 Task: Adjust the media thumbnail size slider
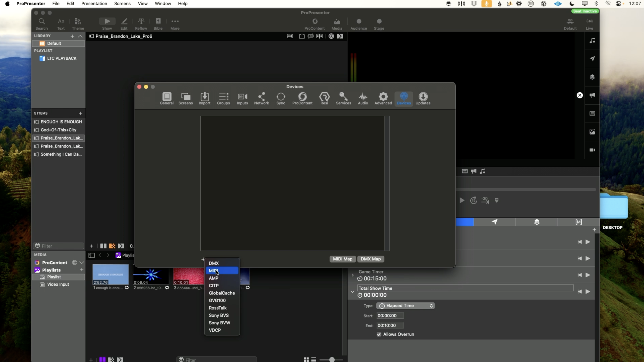(x=332, y=359)
